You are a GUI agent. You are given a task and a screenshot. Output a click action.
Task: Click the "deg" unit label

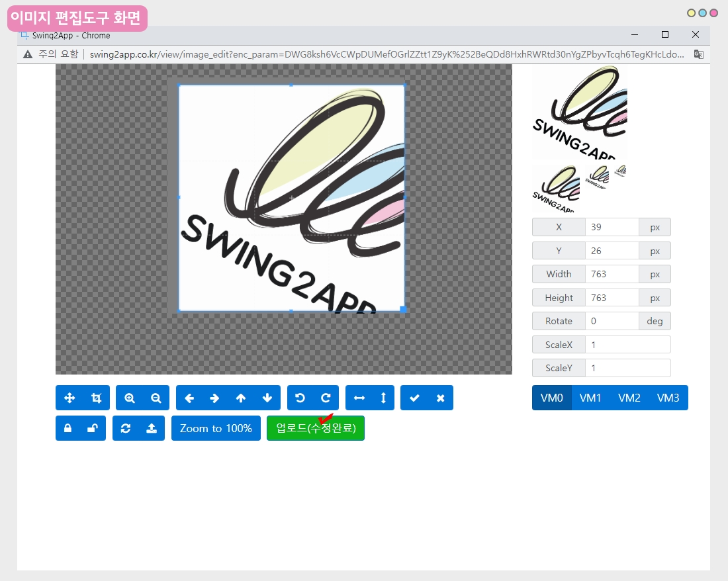[655, 321]
